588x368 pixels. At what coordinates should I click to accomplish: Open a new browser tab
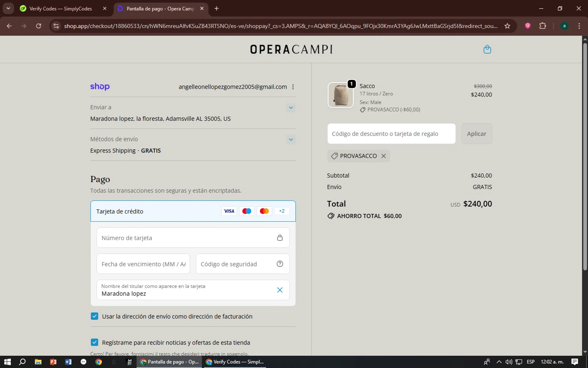pyautogui.click(x=216, y=8)
